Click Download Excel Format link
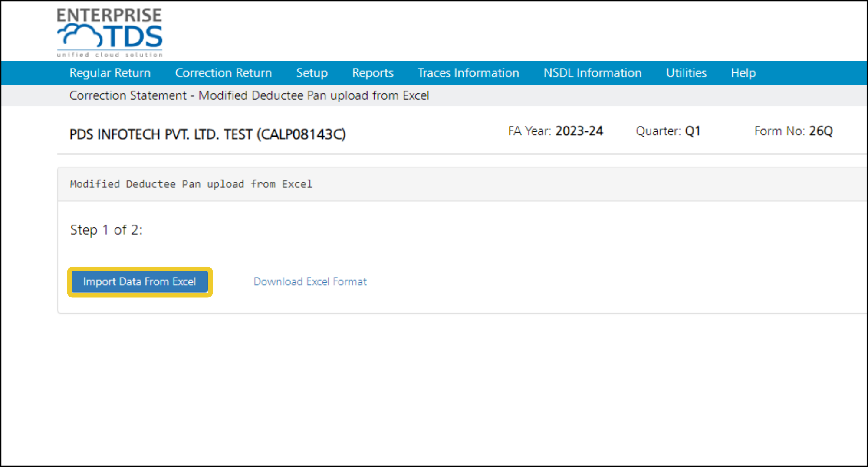This screenshot has height=467, width=868. [310, 282]
